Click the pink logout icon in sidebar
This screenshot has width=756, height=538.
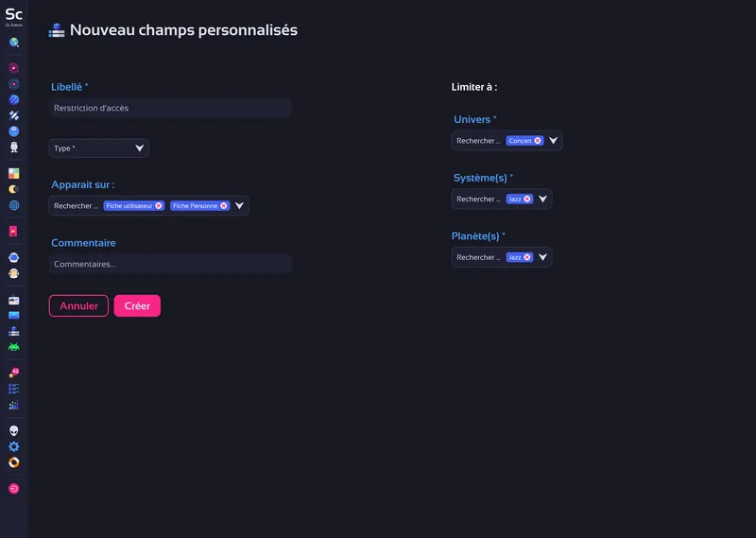[14, 489]
